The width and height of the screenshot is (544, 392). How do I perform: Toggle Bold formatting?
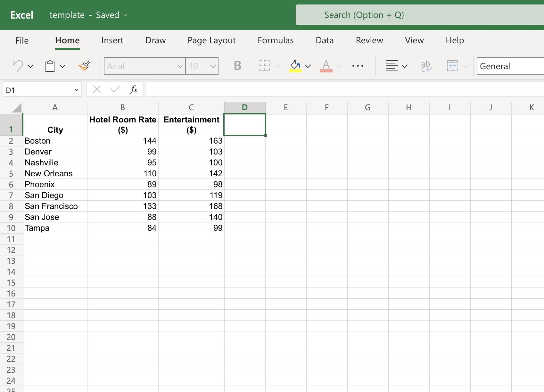[x=237, y=66]
